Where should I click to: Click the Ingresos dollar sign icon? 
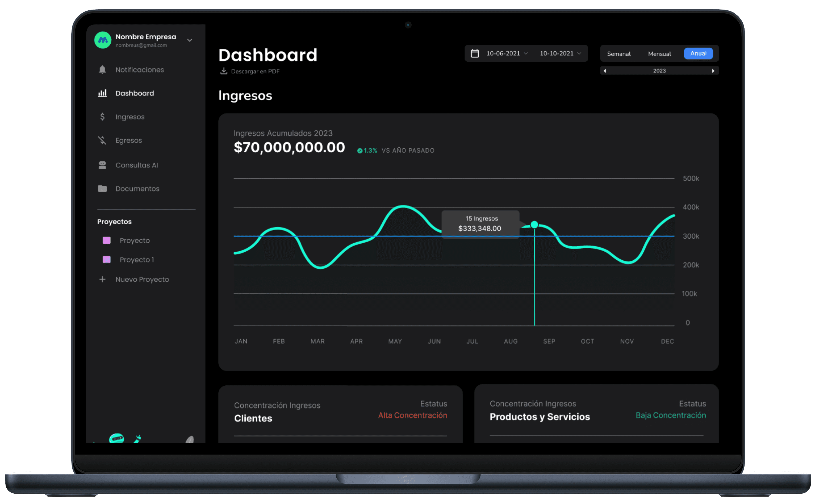coord(102,117)
